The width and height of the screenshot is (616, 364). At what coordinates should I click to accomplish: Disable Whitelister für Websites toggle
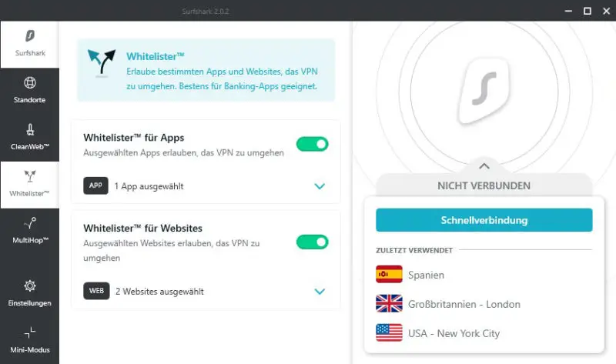(313, 242)
